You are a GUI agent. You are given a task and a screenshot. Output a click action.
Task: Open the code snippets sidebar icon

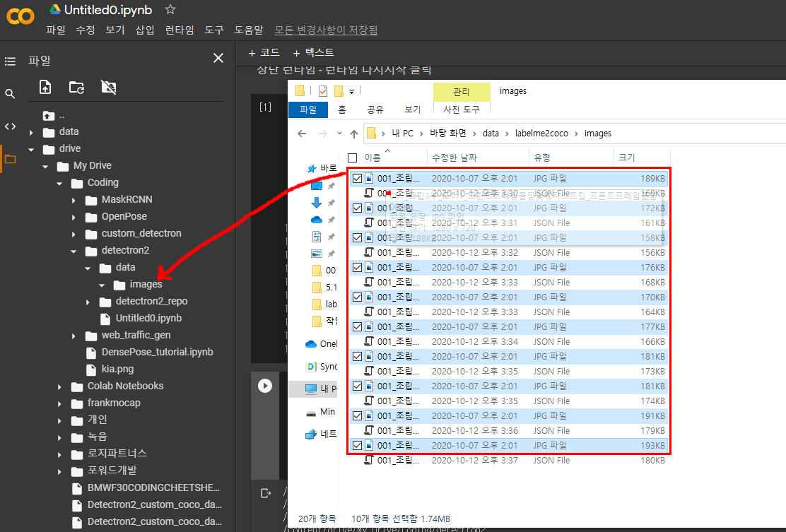(10, 126)
